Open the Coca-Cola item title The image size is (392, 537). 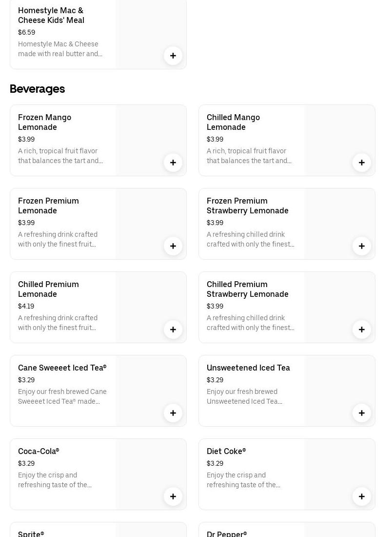pyautogui.click(x=39, y=451)
